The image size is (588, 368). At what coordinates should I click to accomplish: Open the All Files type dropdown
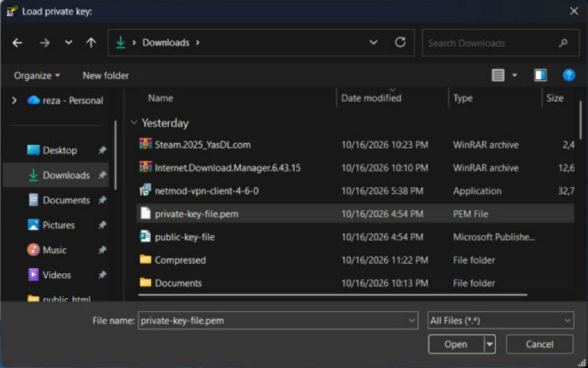pyautogui.click(x=501, y=321)
